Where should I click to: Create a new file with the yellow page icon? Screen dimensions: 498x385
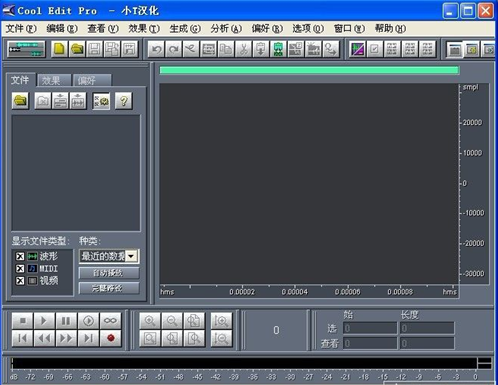(60, 50)
